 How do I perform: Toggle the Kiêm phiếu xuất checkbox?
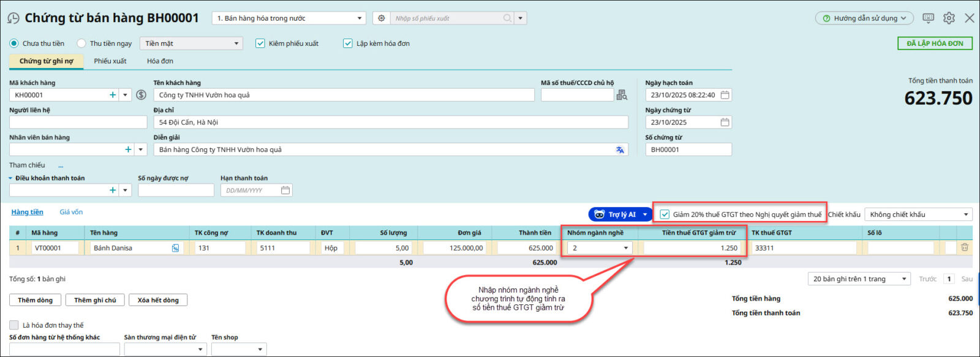pyautogui.click(x=260, y=43)
